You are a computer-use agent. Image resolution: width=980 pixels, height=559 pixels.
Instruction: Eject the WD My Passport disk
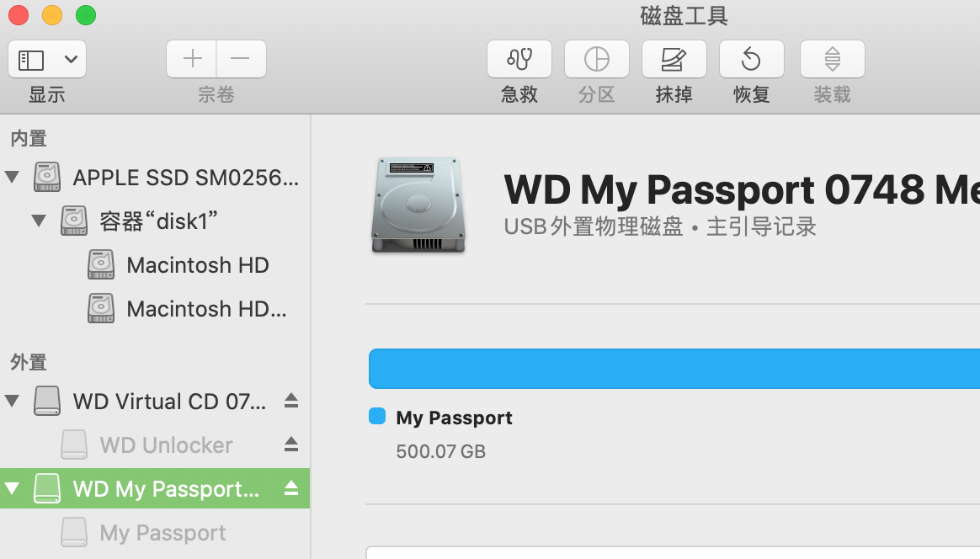291,488
